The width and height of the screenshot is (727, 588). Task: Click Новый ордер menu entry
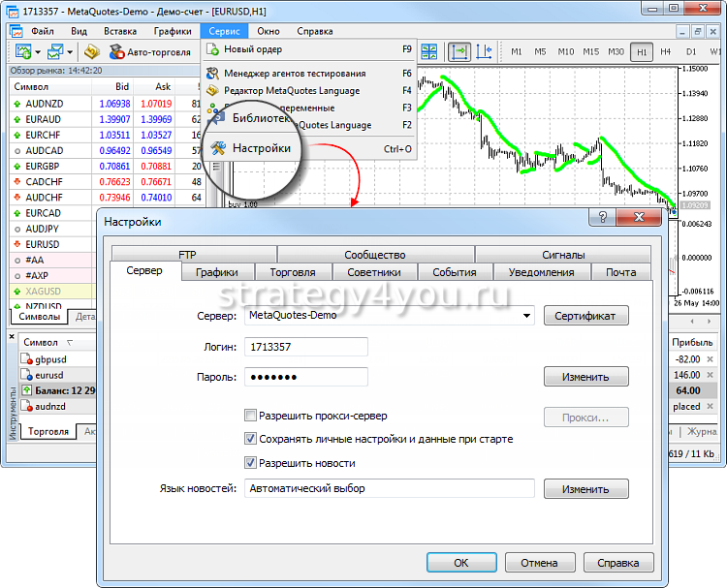pos(252,48)
